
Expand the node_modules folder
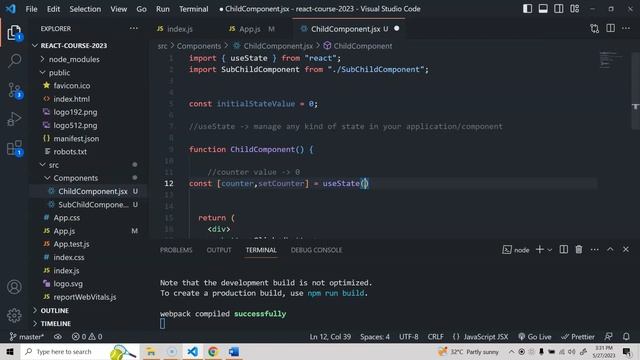pos(74,59)
